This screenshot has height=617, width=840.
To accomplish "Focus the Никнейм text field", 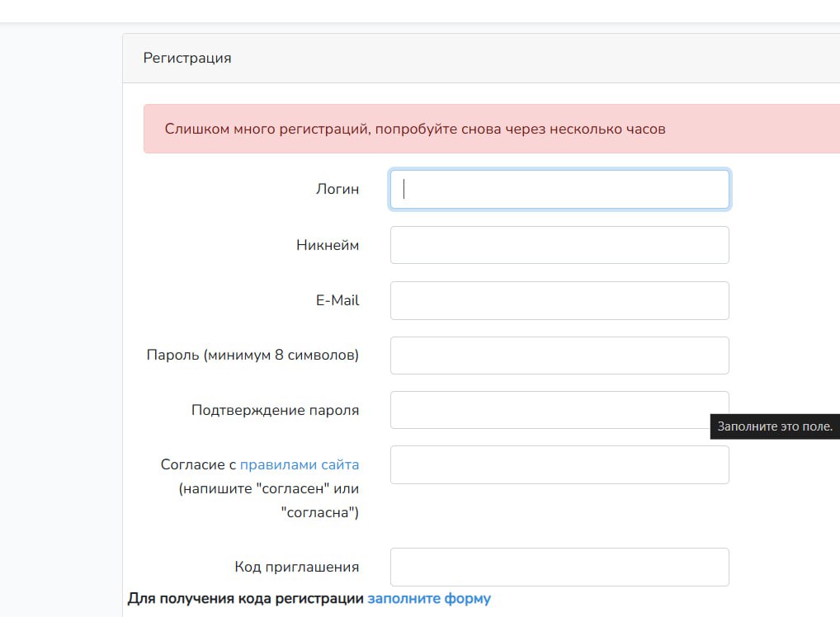I will (559, 245).
